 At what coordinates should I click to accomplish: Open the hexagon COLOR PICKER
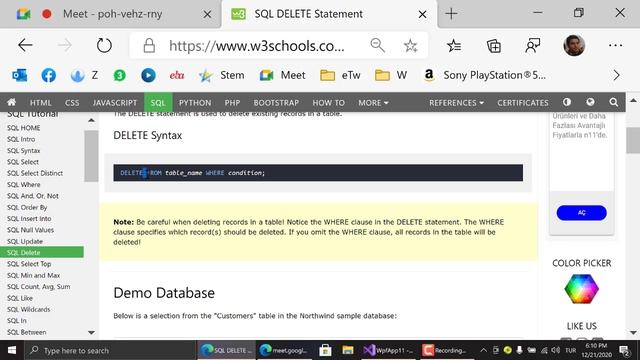(x=581, y=289)
